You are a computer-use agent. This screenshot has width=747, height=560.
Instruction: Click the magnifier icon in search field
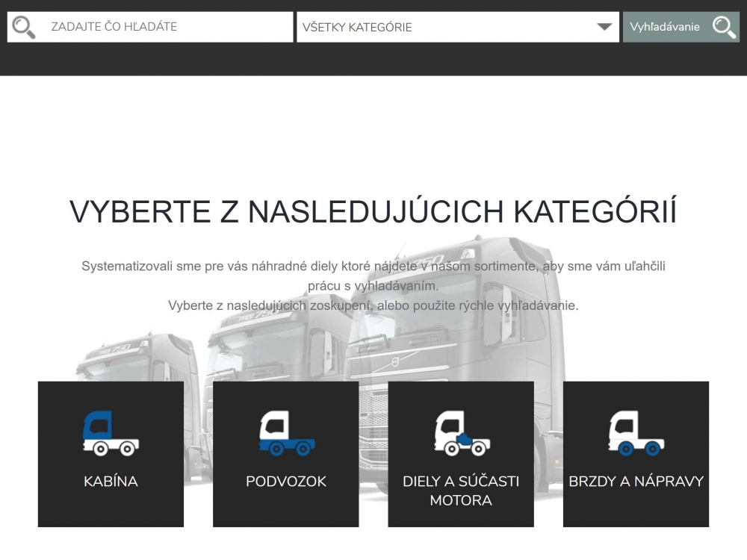click(23, 27)
